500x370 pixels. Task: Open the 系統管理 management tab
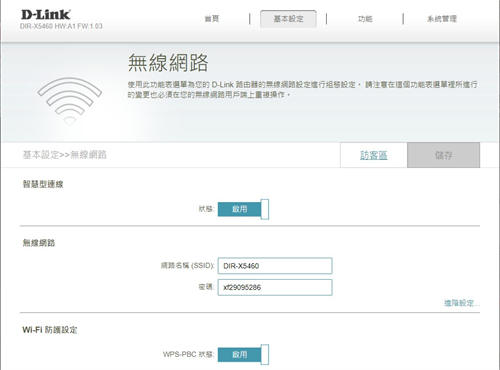coord(442,19)
